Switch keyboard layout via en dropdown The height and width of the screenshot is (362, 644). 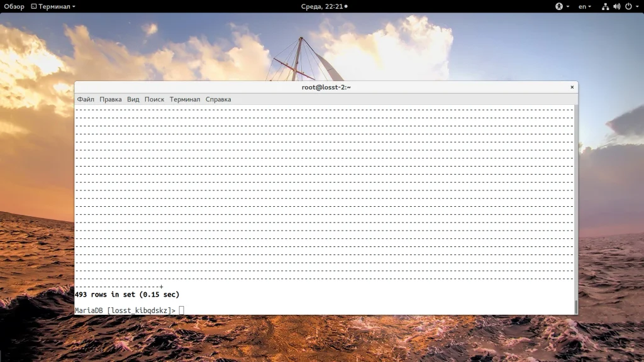[584, 6]
